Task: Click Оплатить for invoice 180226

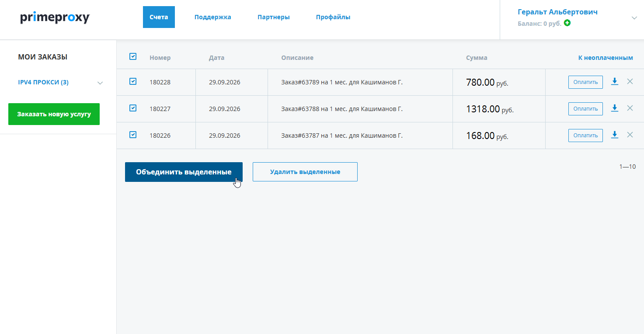Action: click(x=585, y=136)
